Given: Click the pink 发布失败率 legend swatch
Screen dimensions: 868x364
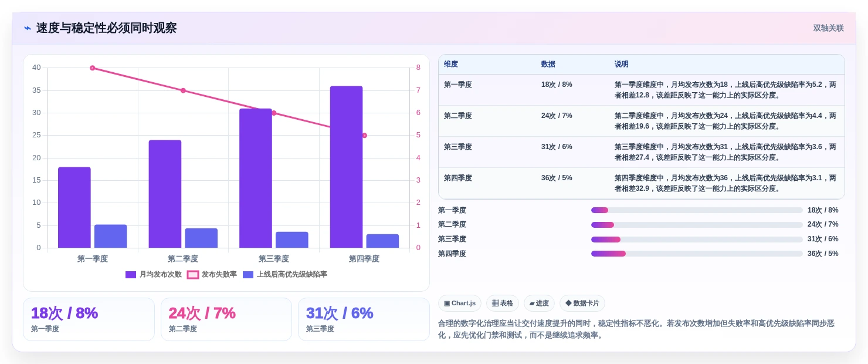Looking at the screenshot, I should [x=193, y=274].
